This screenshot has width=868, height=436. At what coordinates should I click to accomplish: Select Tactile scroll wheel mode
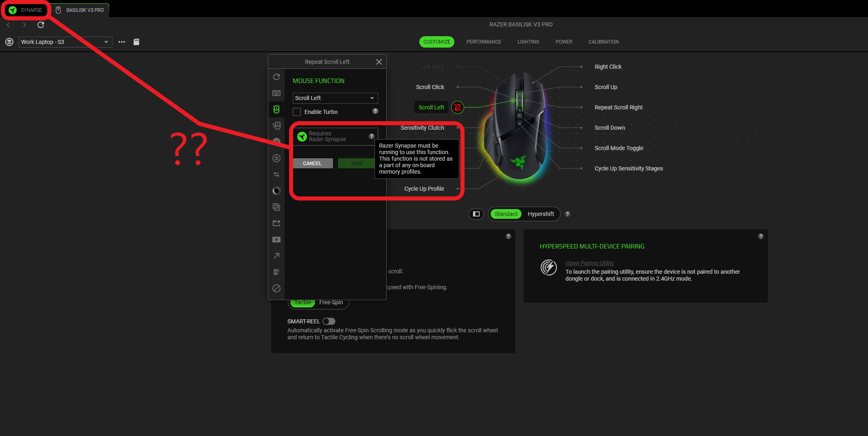coord(303,303)
